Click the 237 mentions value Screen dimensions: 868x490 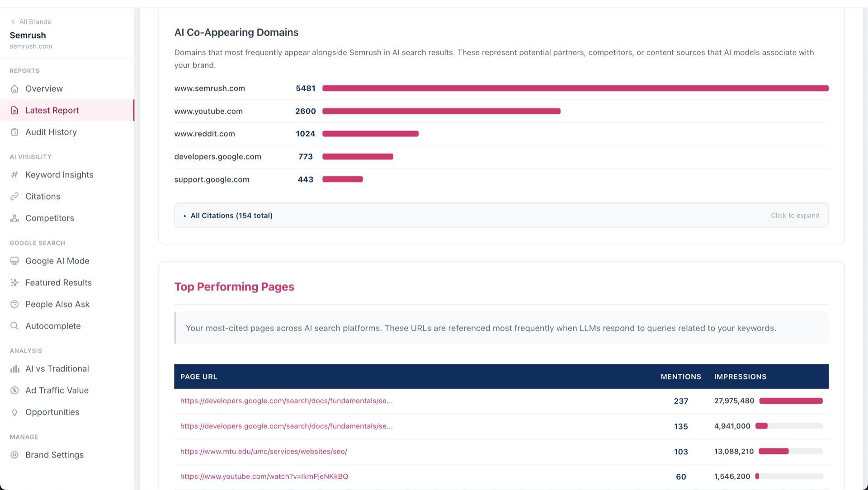coord(681,401)
